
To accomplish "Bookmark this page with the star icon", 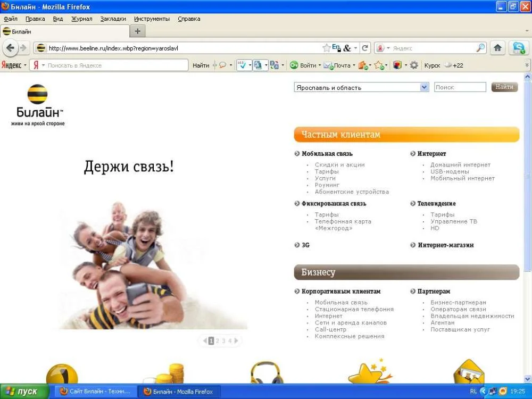I will point(327,48).
